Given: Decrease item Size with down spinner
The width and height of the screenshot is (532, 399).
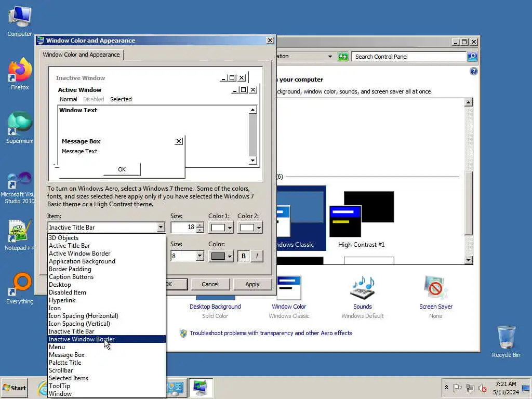Looking at the screenshot, I should (x=200, y=230).
